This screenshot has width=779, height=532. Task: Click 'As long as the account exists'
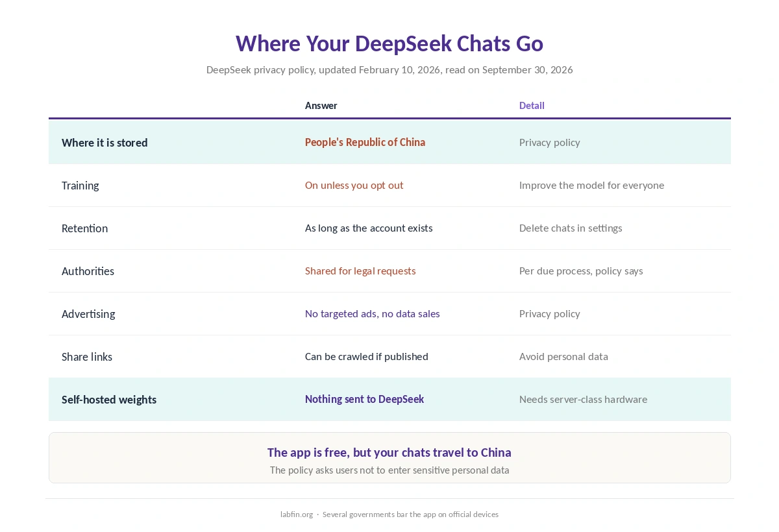(x=369, y=228)
